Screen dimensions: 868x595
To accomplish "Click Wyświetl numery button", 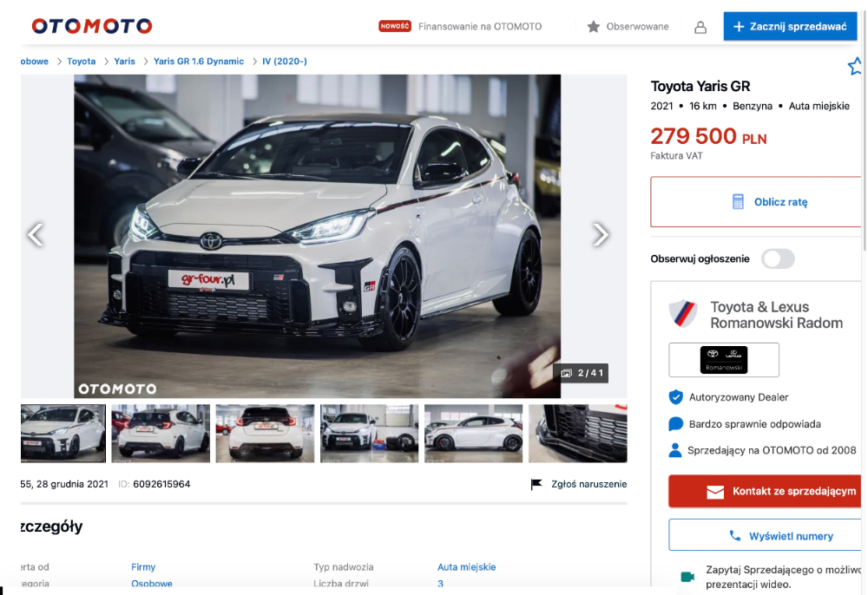I will 765,535.
